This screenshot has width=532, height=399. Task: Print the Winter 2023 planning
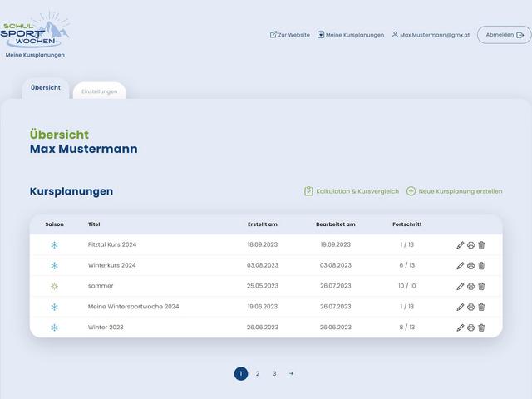pos(470,328)
